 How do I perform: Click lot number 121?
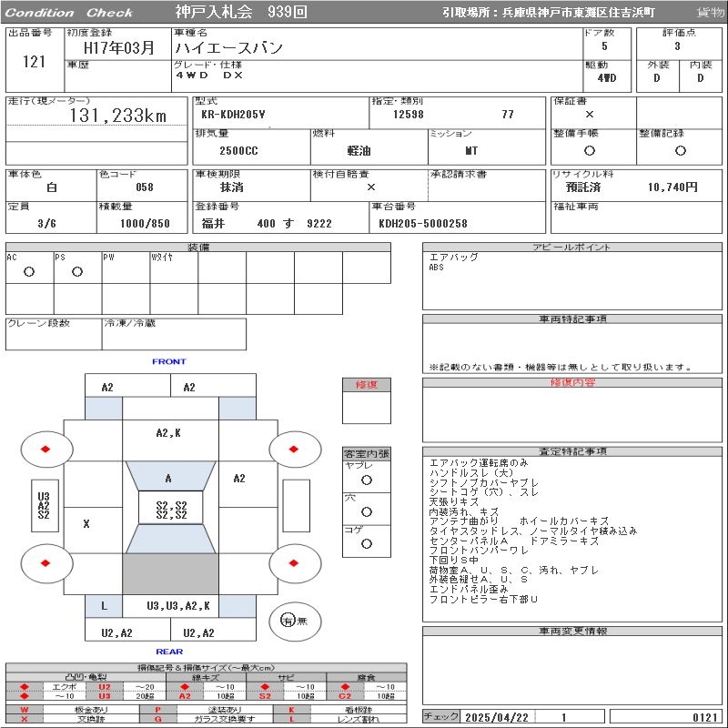[x=34, y=61]
